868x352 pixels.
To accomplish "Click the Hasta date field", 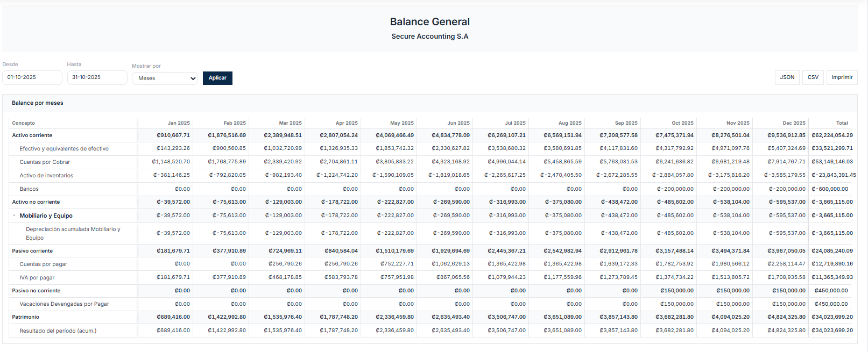I will click(97, 77).
